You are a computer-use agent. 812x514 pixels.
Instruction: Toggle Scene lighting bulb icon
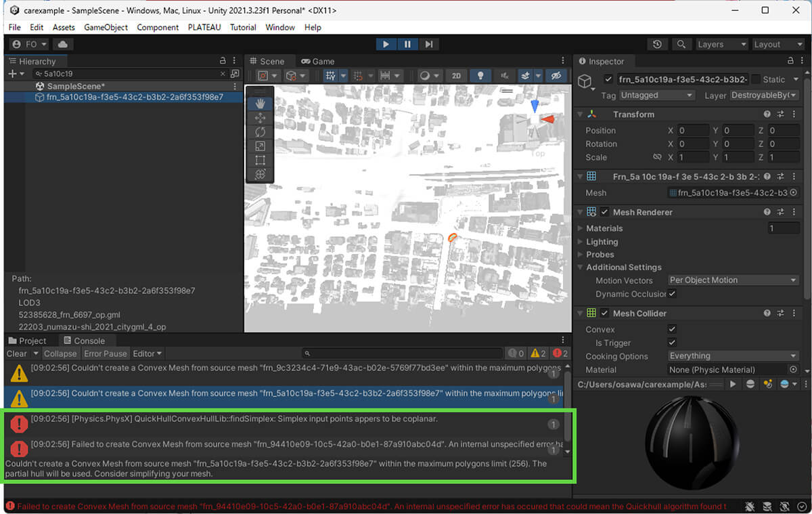tap(480, 76)
